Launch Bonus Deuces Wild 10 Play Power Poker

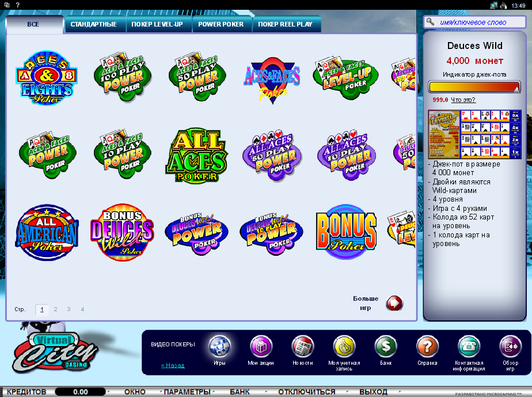click(271, 234)
